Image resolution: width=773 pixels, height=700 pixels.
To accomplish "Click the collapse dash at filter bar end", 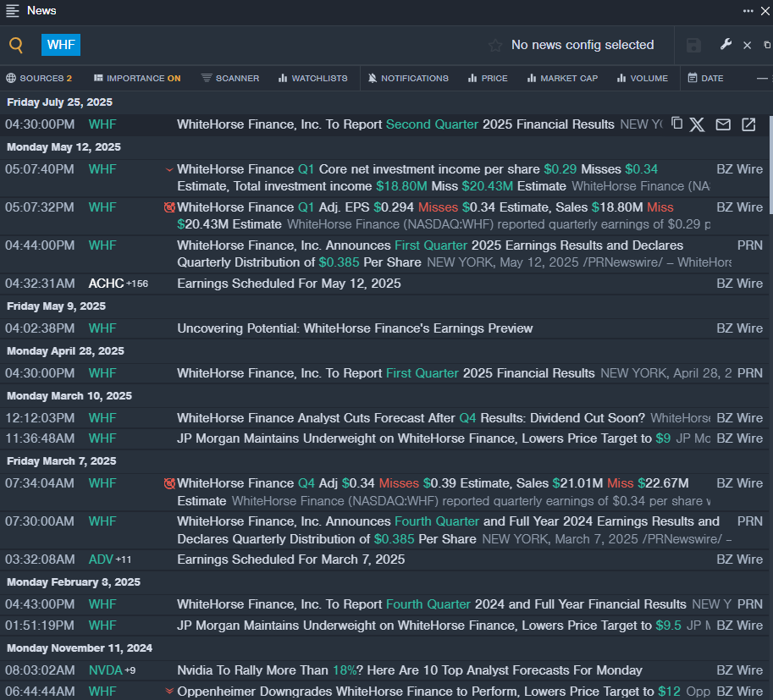I will [762, 79].
